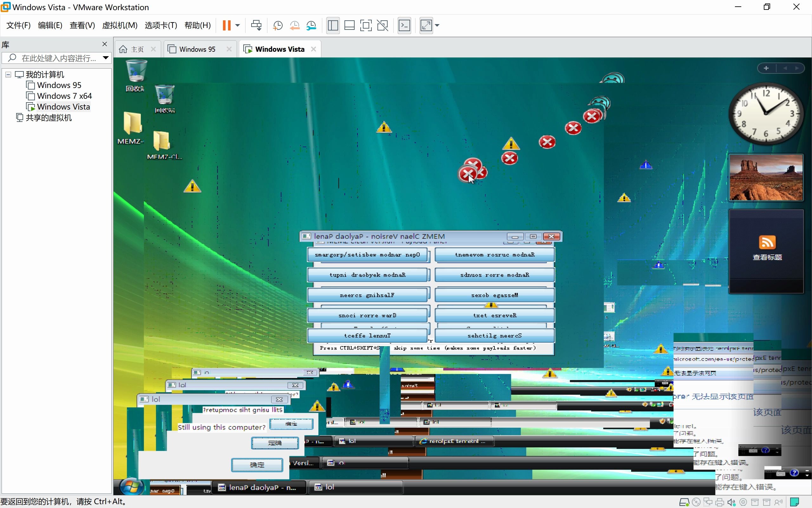Open the power options dropdown arrow

(238, 25)
